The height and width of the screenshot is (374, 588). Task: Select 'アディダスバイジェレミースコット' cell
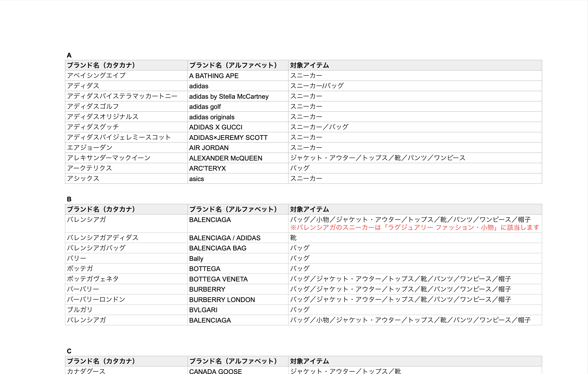click(x=126, y=137)
